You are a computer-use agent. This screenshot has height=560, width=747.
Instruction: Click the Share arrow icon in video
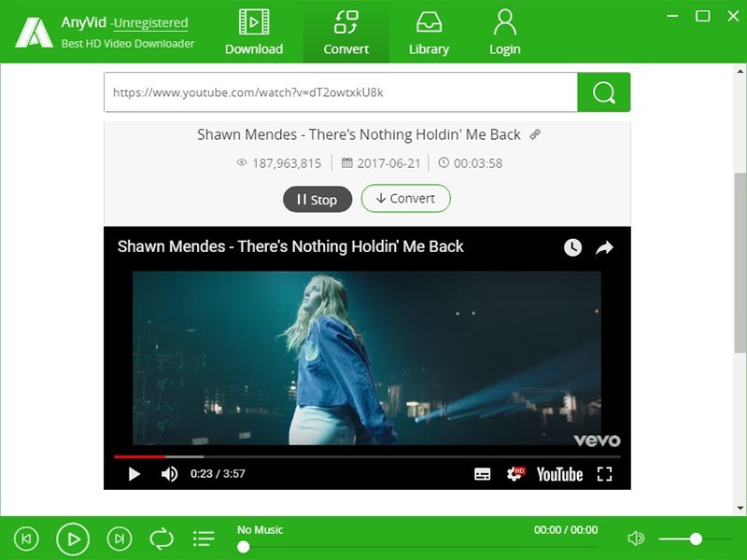pos(604,247)
